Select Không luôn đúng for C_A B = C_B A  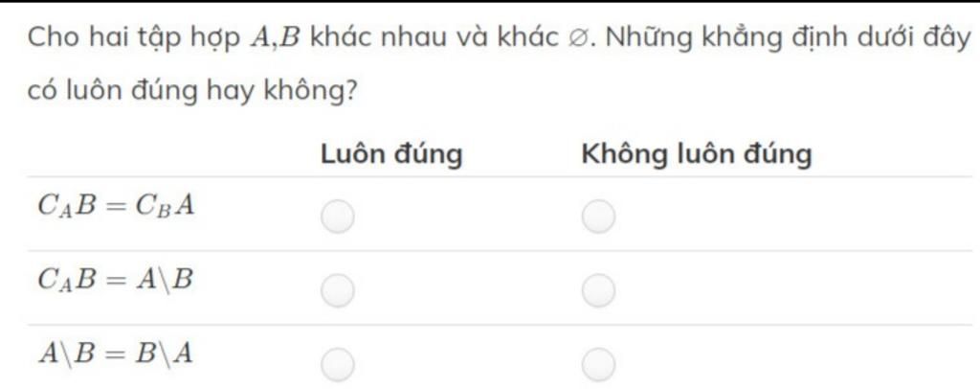[x=598, y=217]
